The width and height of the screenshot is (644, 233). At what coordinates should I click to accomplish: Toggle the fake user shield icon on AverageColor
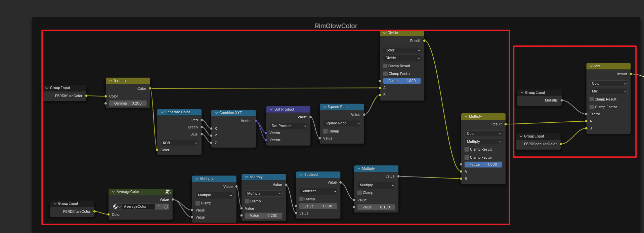click(166, 207)
